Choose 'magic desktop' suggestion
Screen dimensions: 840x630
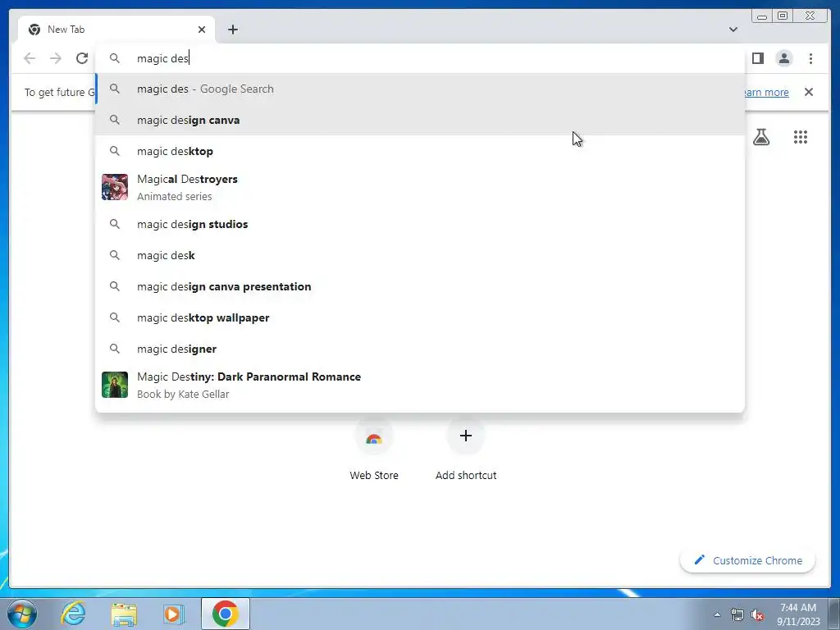pos(420,151)
